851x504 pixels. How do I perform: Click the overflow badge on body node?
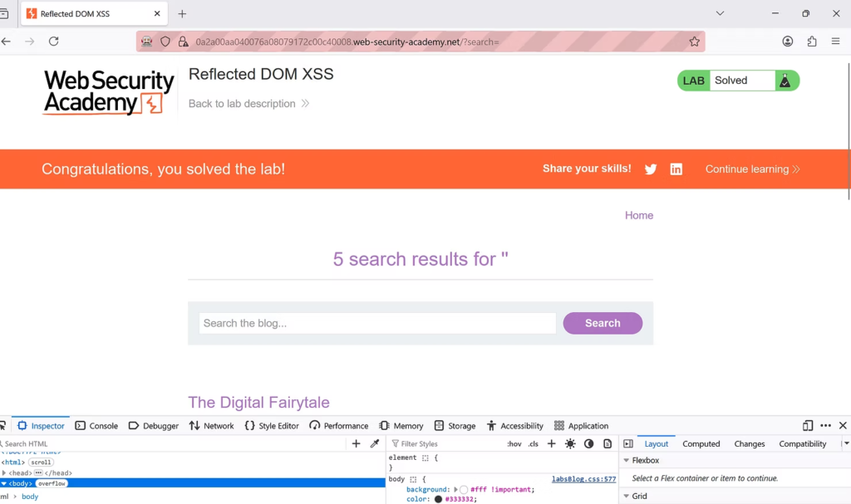(x=52, y=483)
